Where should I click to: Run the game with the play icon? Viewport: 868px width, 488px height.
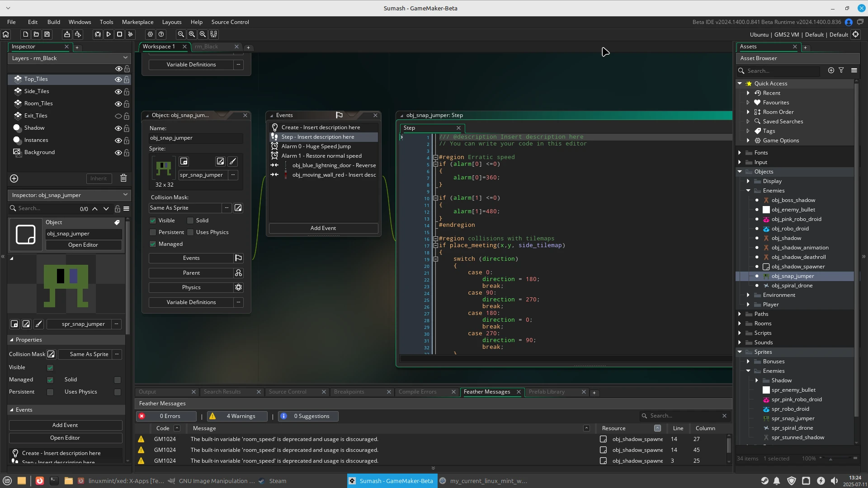pyautogui.click(x=108, y=34)
